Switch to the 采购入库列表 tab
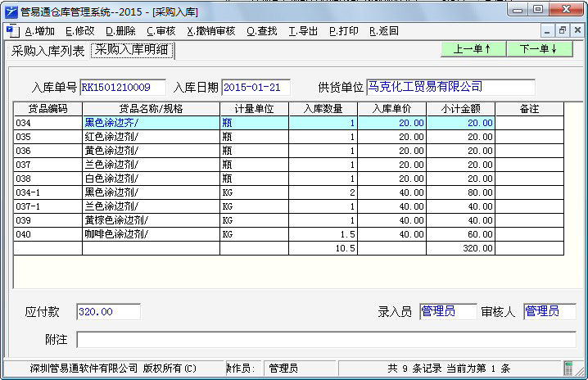588x380 pixels. click(47, 51)
